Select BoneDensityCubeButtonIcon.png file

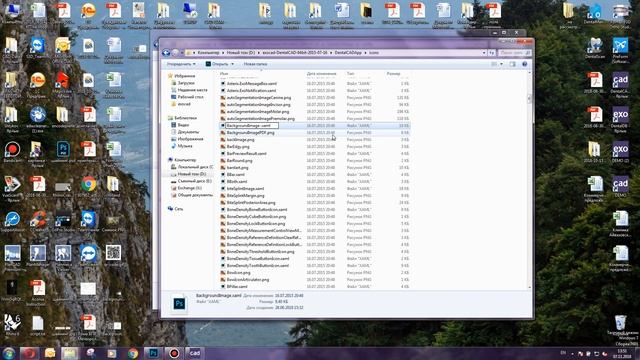coord(256,216)
